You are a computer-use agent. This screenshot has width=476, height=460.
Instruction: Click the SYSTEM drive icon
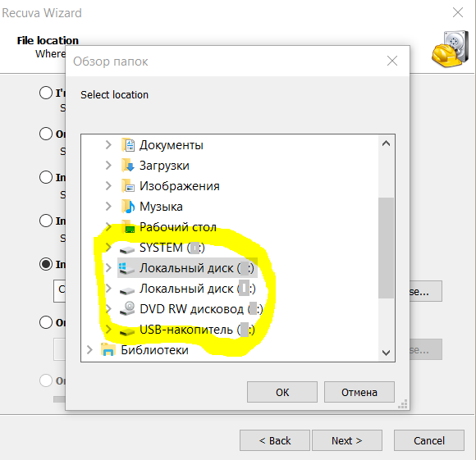(127, 249)
